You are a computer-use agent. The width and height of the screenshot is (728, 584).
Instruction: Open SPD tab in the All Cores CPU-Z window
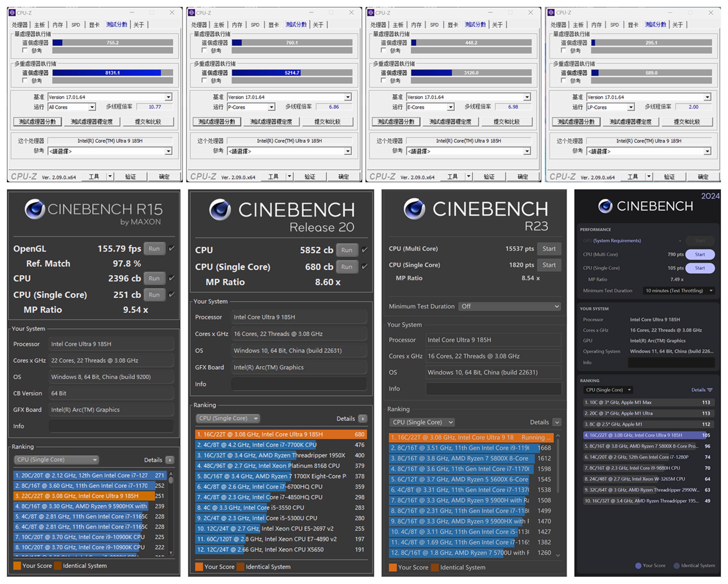pyautogui.click(x=76, y=25)
